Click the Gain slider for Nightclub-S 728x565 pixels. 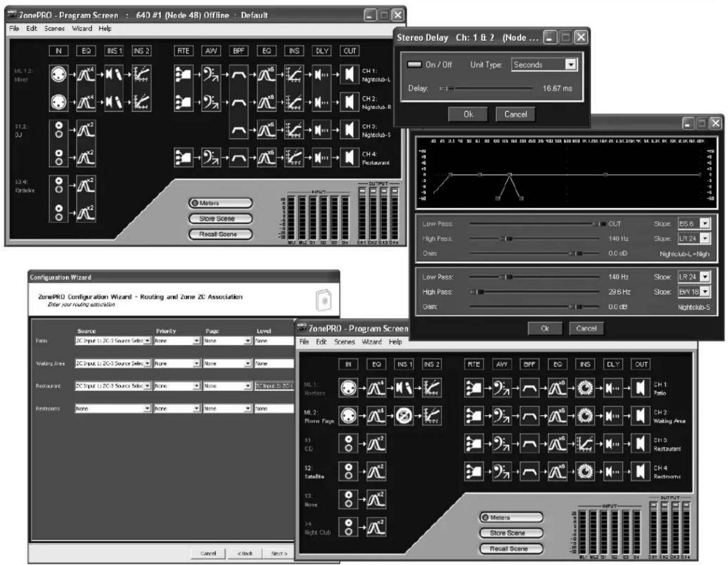[535, 306]
